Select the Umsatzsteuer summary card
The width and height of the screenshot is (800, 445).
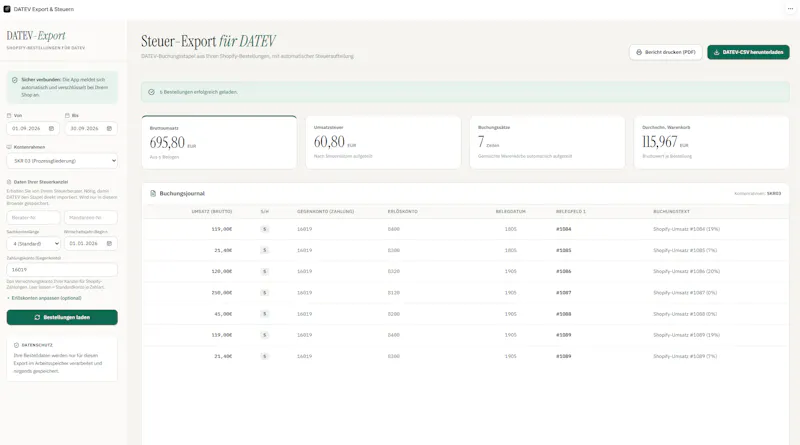383,142
